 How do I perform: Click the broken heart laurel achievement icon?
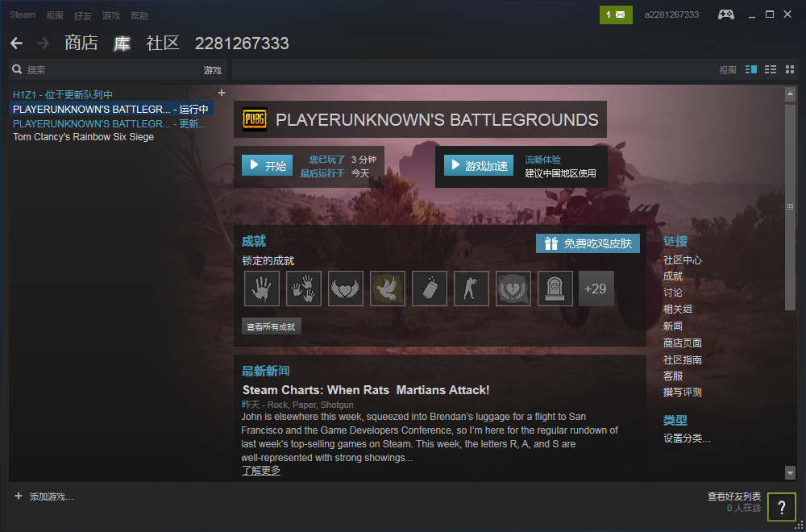pos(513,289)
